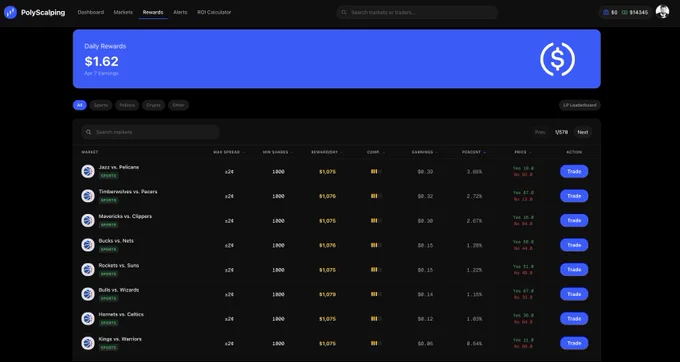Viewport: 680px width, 362px height.
Task: Filter markets by Sports category
Action: (x=101, y=105)
